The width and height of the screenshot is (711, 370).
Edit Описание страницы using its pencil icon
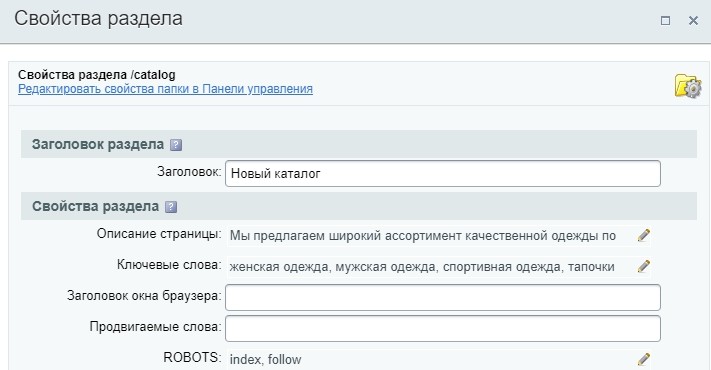(x=643, y=235)
